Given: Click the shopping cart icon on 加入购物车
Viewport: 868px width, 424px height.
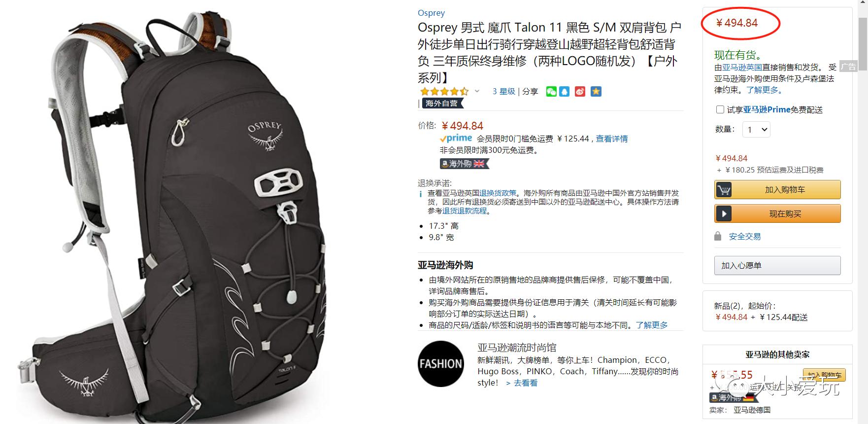Looking at the screenshot, I should [x=724, y=190].
